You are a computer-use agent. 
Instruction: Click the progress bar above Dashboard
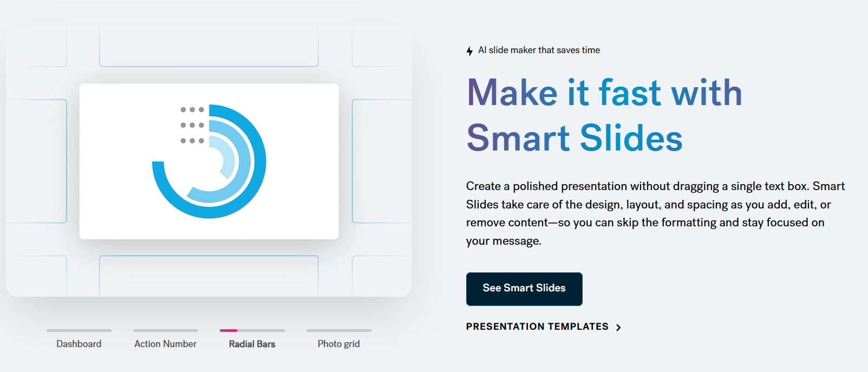(x=79, y=330)
